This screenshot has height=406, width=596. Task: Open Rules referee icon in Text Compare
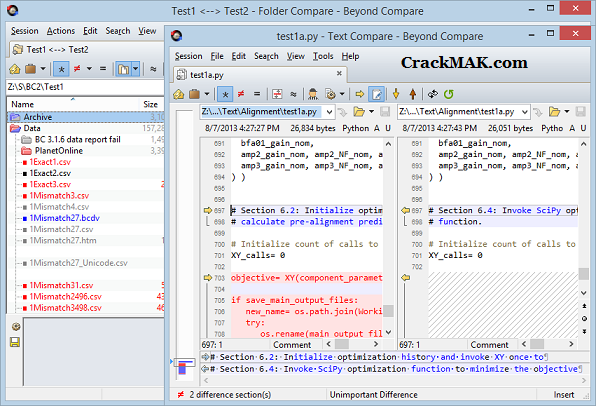tap(313, 94)
